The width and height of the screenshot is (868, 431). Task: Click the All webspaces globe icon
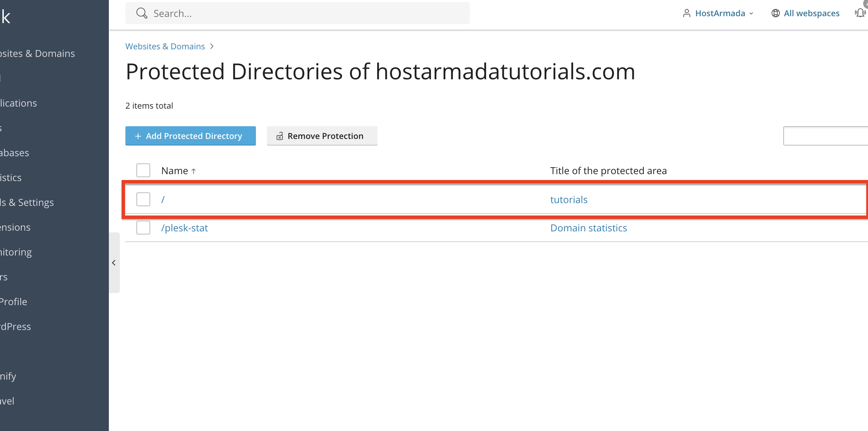coord(775,13)
